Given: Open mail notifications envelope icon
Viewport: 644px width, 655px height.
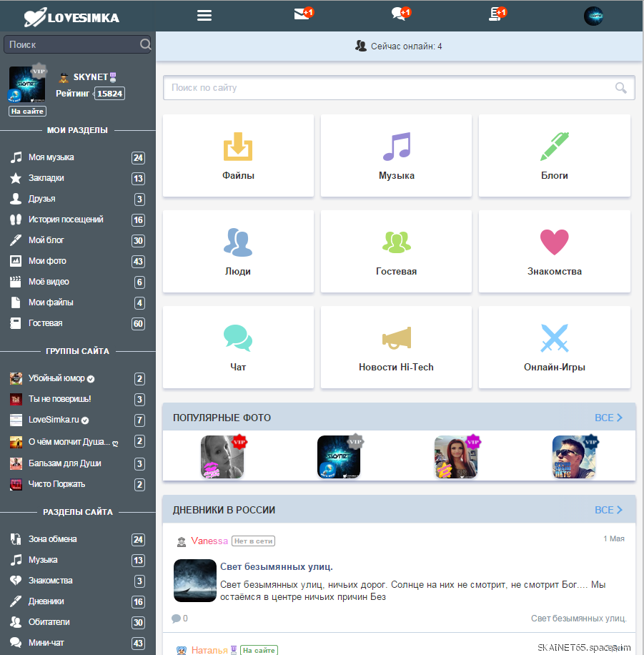Looking at the screenshot, I should (302, 14).
